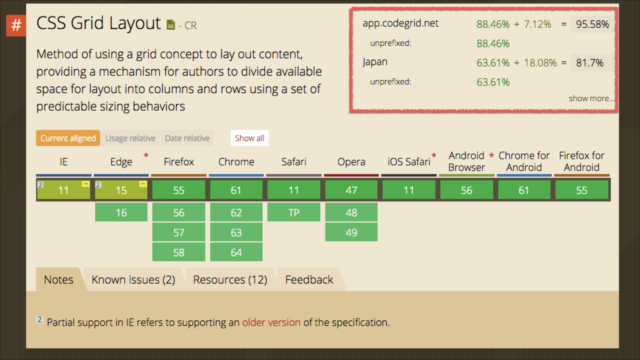
Task: Select the Current aligned view mode
Action: tap(68, 138)
